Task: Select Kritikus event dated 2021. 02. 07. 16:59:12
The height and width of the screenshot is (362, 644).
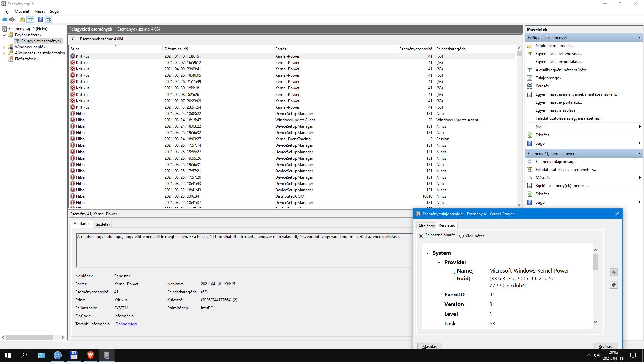Action: click(292, 63)
